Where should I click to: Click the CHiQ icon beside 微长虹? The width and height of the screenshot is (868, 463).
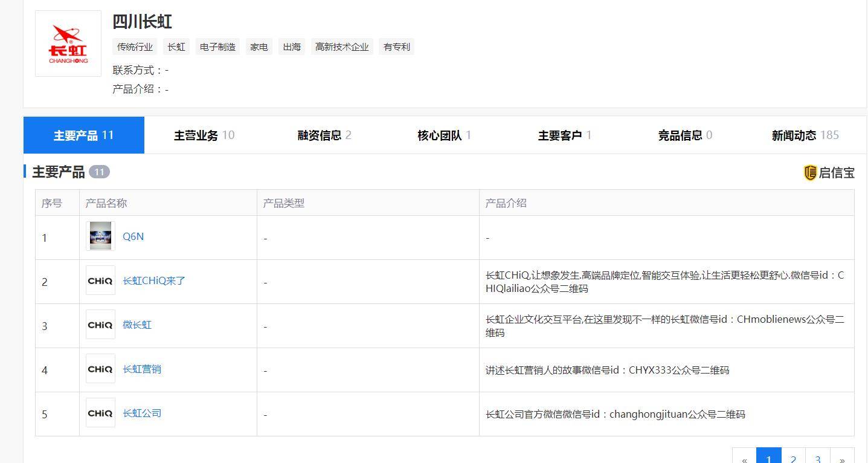pos(100,325)
